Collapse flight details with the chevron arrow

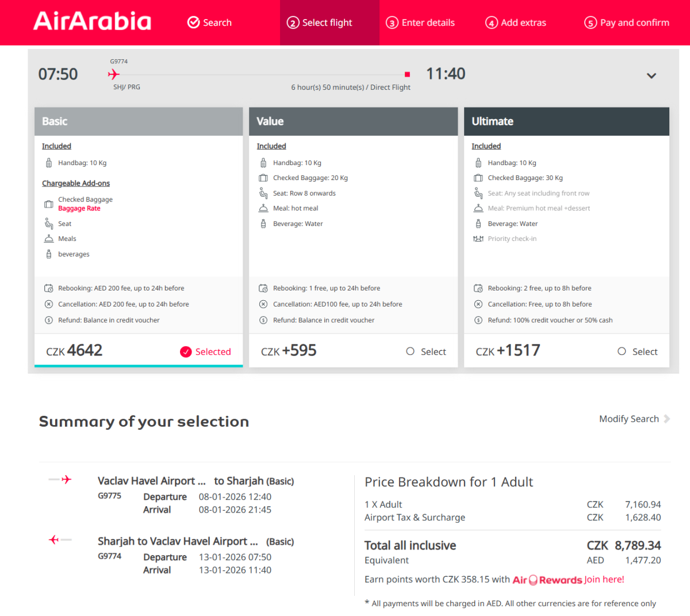(651, 76)
